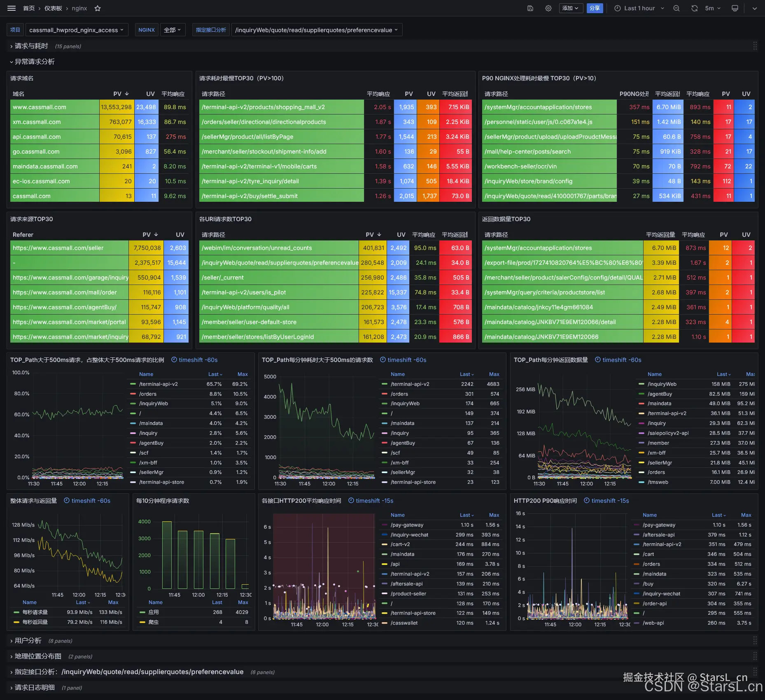This screenshot has width=765, height=700.
Task: Open the 5m refresh interval dropdown
Action: point(713,8)
